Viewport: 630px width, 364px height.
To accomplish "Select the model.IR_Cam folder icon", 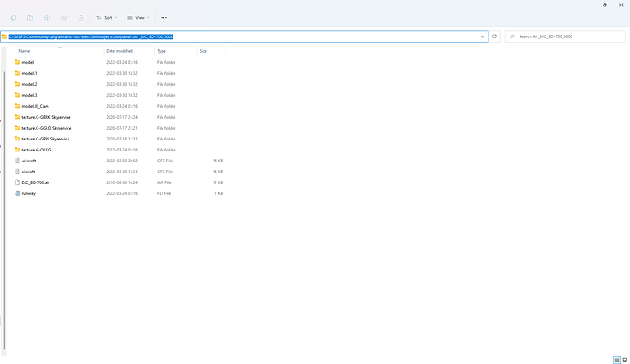I will click(17, 106).
